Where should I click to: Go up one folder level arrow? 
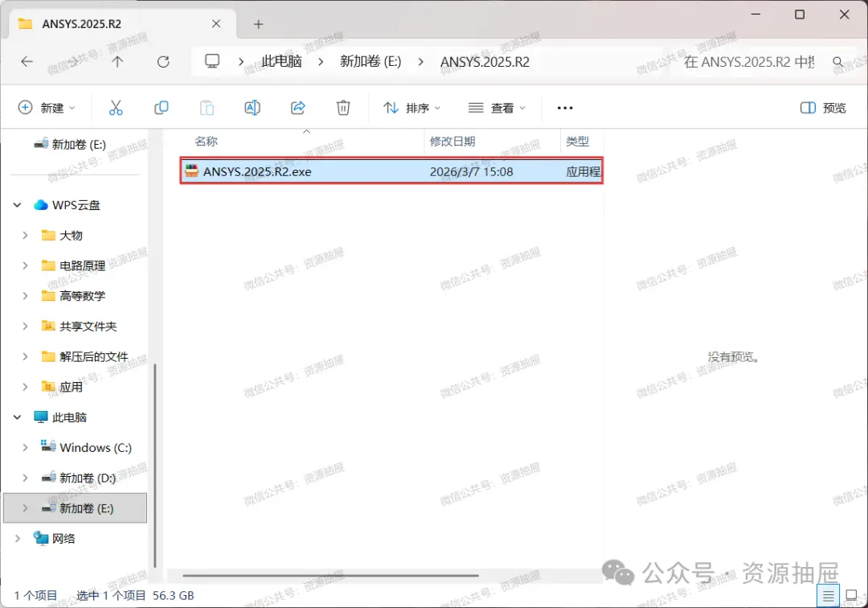tap(117, 61)
